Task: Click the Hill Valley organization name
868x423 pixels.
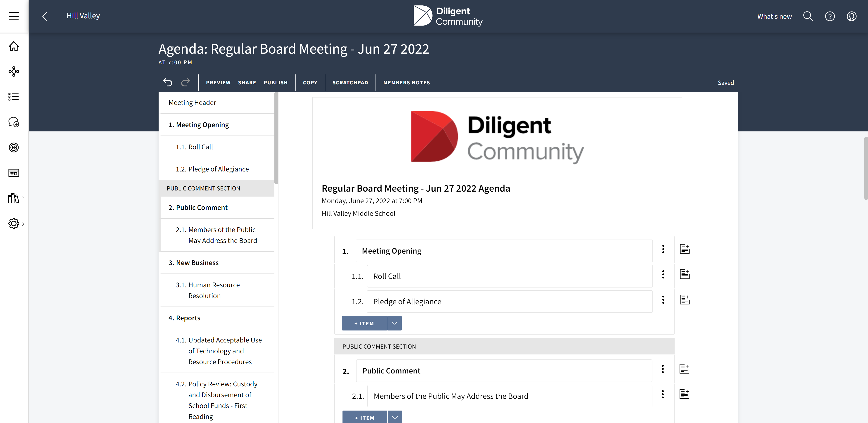Action: 83,16
